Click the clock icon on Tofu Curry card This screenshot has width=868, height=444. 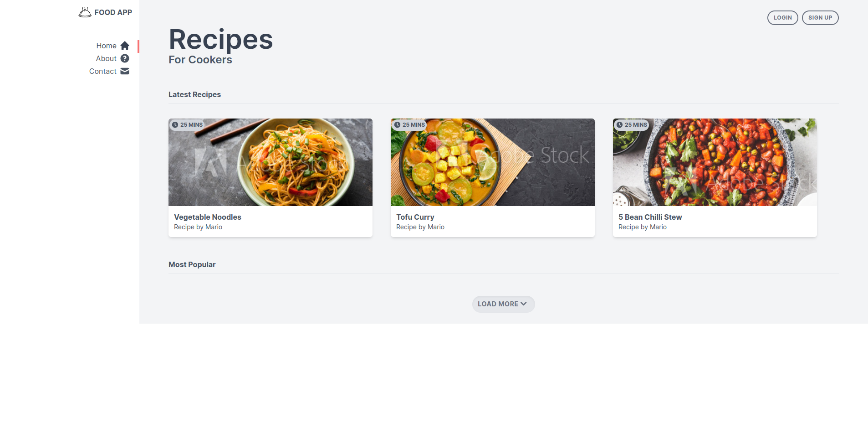coord(398,124)
